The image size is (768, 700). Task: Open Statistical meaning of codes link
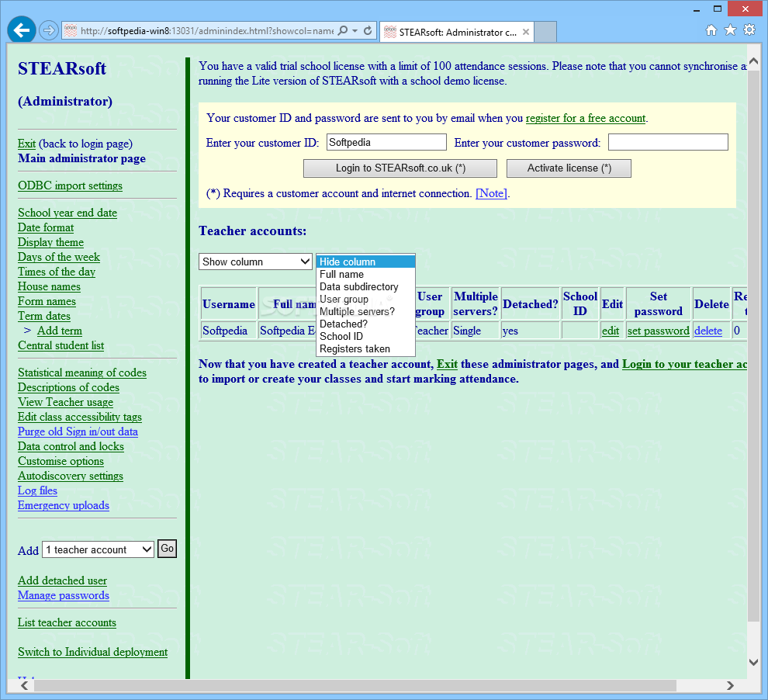82,373
